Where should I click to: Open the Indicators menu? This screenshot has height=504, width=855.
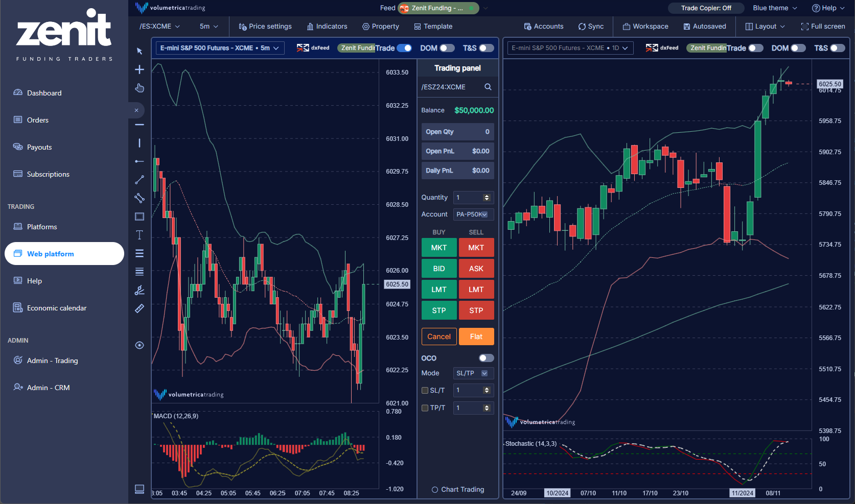327,27
